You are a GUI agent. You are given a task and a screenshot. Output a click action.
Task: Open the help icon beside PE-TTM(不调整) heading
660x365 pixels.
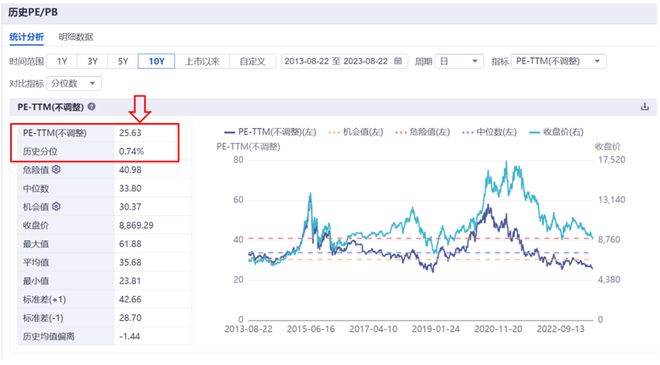91,107
